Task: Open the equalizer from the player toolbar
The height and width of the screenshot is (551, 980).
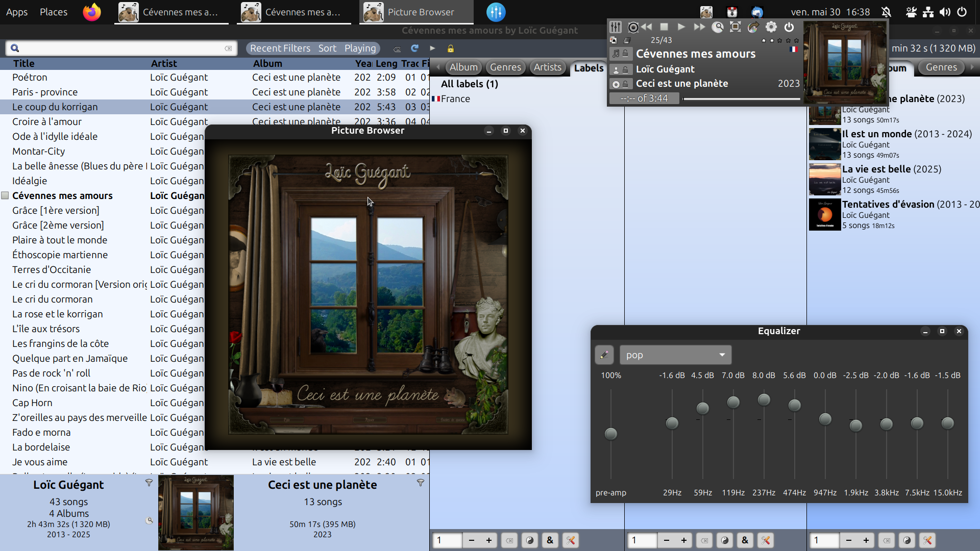Action: click(616, 27)
